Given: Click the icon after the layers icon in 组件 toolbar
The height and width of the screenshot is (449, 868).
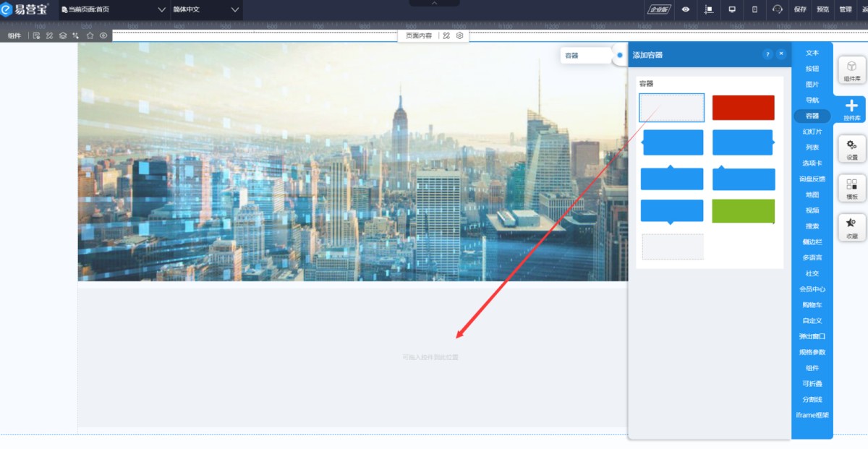Looking at the screenshot, I should pyautogui.click(x=75, y=35).
